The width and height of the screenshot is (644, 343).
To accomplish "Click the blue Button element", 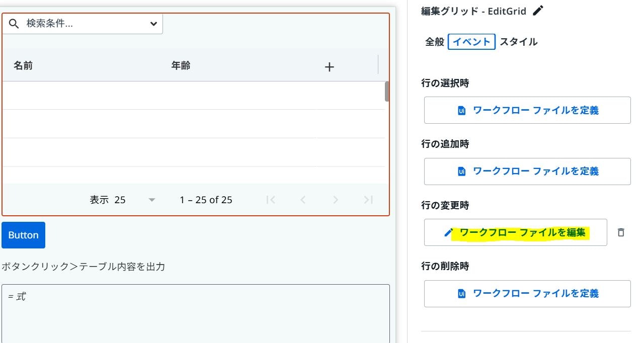I will [23, 235].
